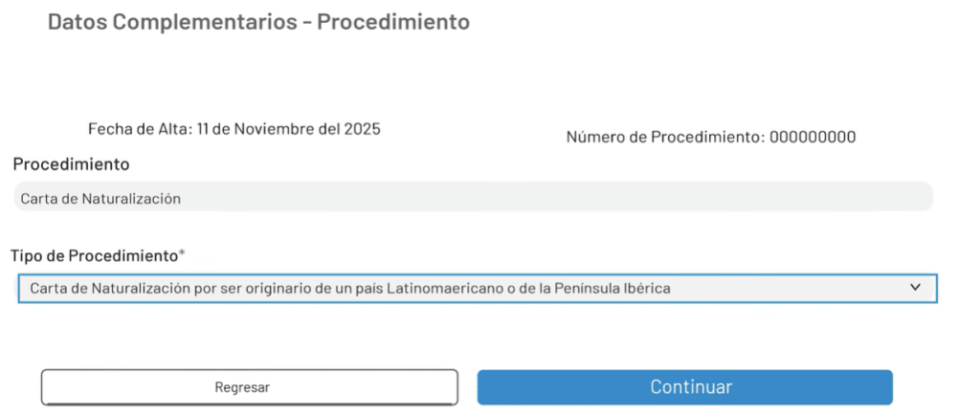Open the Carta de Naturalización type selector
980x412 pixels.
pos(477,288)
